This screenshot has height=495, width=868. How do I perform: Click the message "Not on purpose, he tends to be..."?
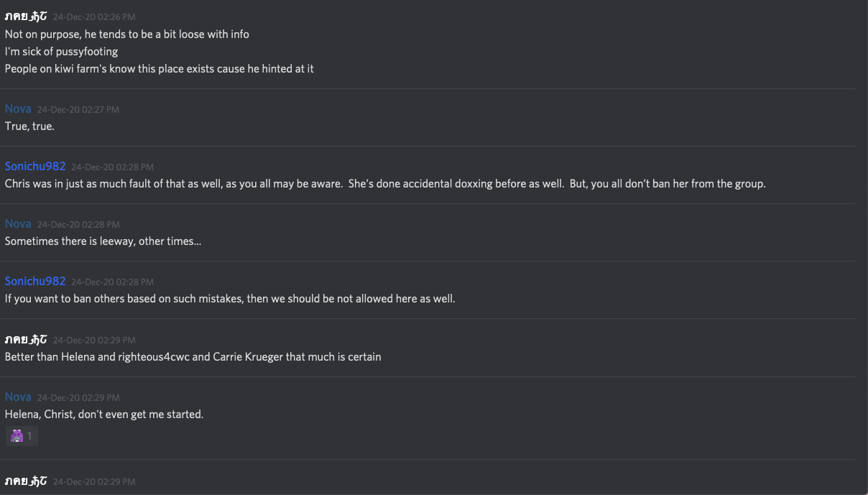127,34
